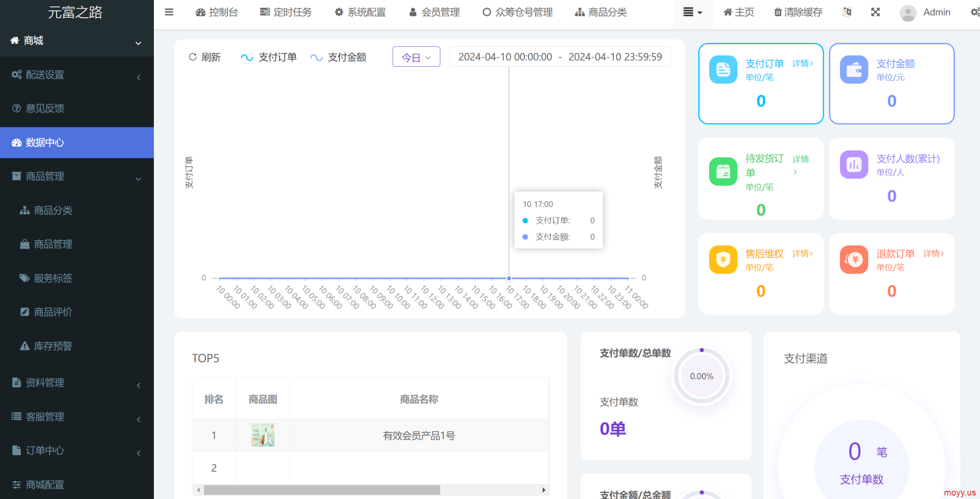Open the 控制台 dashboard tab
The width and height of the screenshot is (980, 499).
click(217, 12)
